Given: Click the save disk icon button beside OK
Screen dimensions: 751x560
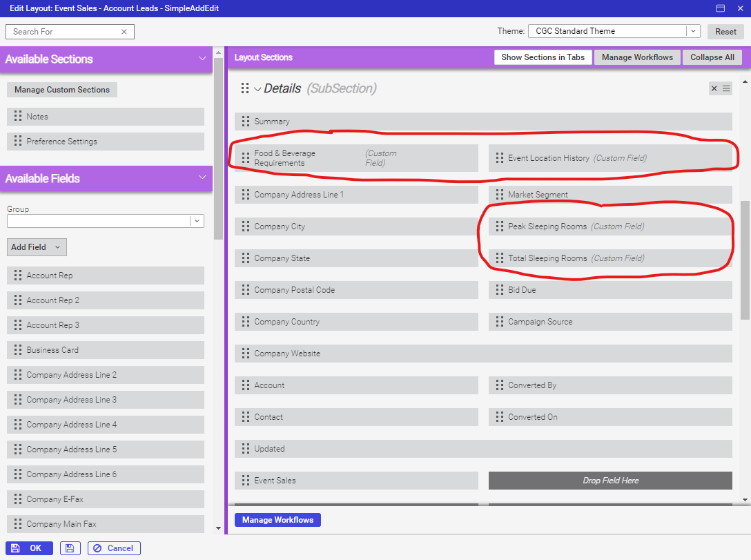Looking at the screenshot, I should pos(70,548).
